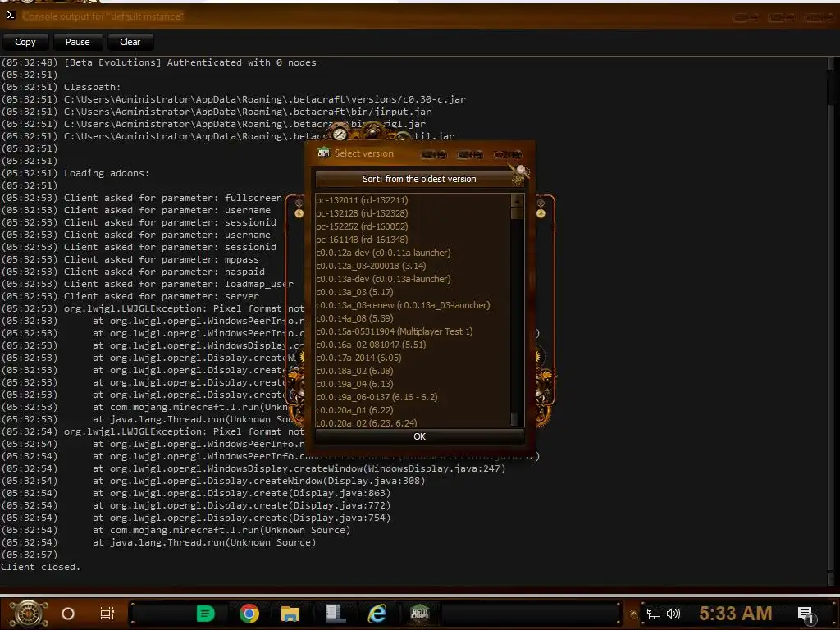840x630 pixels.
Task: Click the 5:33 AM clock
Action: point(736,614)
